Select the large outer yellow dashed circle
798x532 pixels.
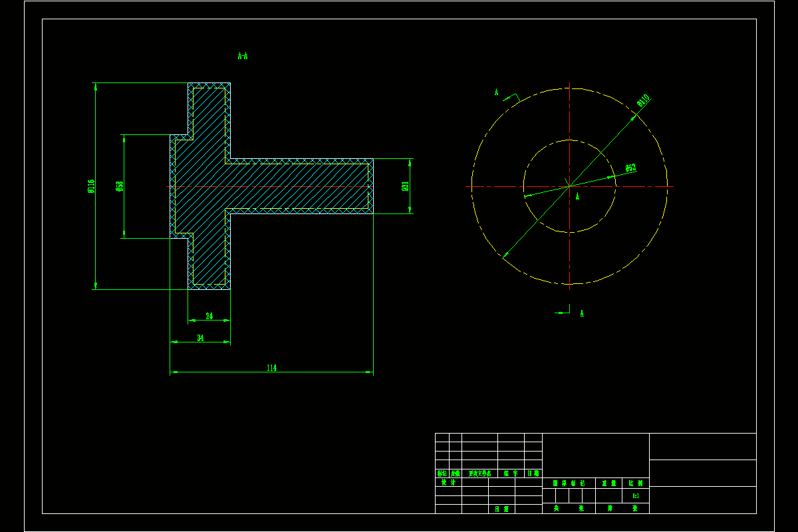(x=570, y=186)
